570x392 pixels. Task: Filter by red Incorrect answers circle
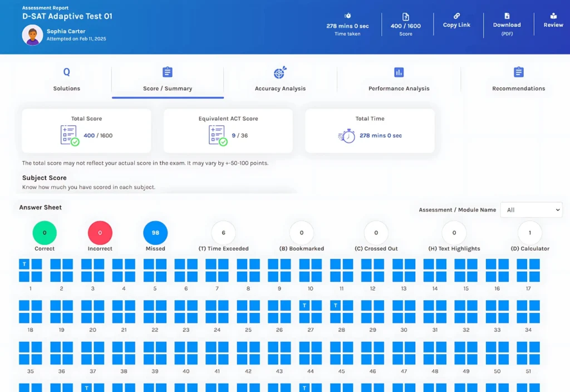tap(100, 233)
